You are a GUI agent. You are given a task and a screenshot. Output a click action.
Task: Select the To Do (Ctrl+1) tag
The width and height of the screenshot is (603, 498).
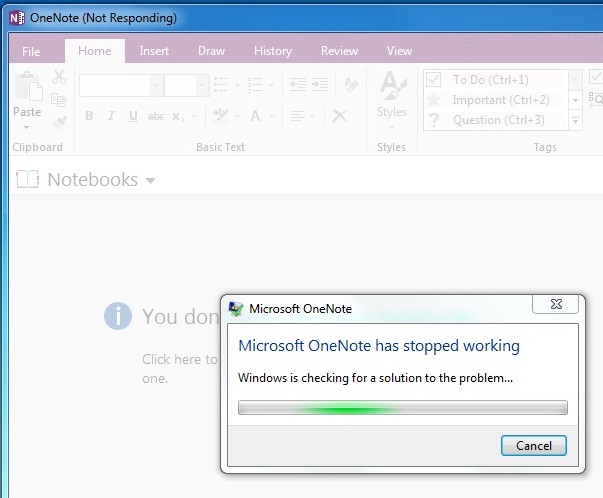pos(496,80)
